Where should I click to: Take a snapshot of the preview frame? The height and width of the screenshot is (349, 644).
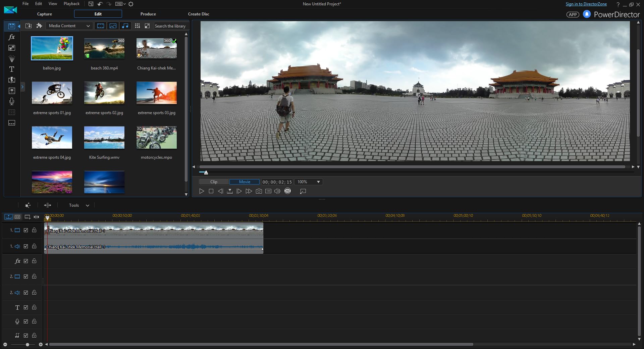tap(259, 191)
